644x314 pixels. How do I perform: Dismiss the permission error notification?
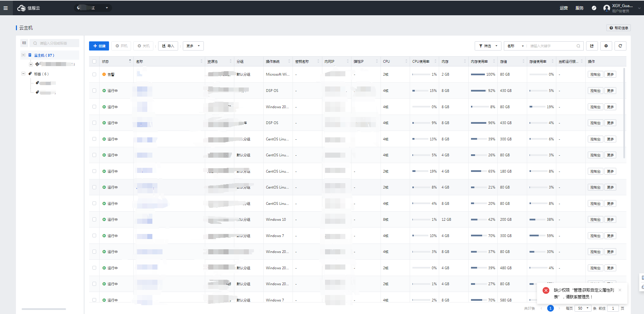(x=620, y=290)
